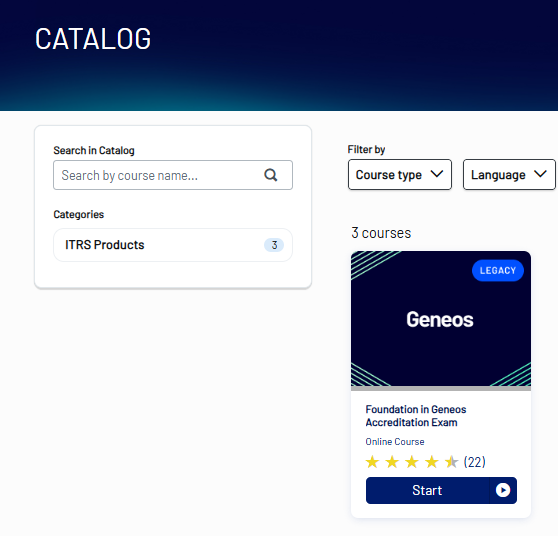Screen dimensions: 558x536
Task: Click the Search by course name field
Action: coord(173,175)
